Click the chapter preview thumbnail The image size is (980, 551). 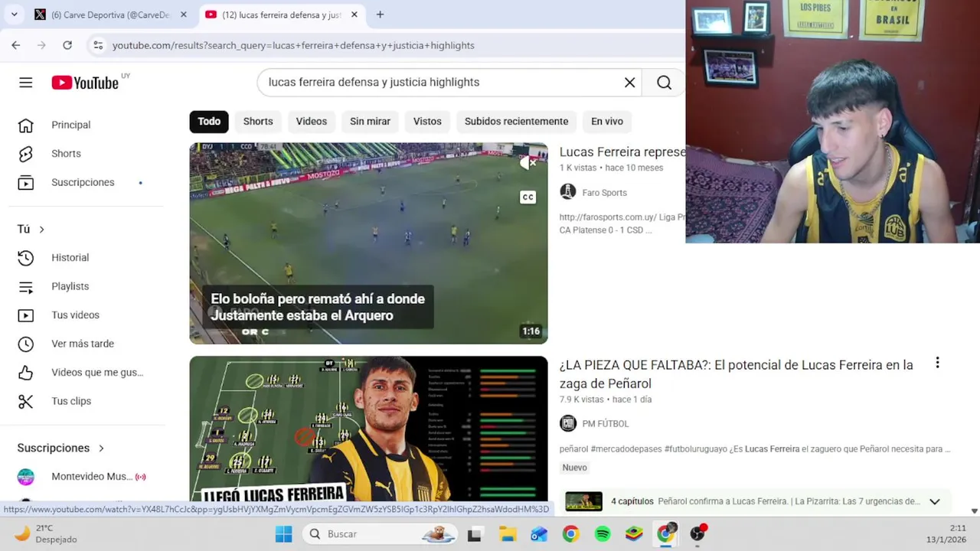click(583, 501)
